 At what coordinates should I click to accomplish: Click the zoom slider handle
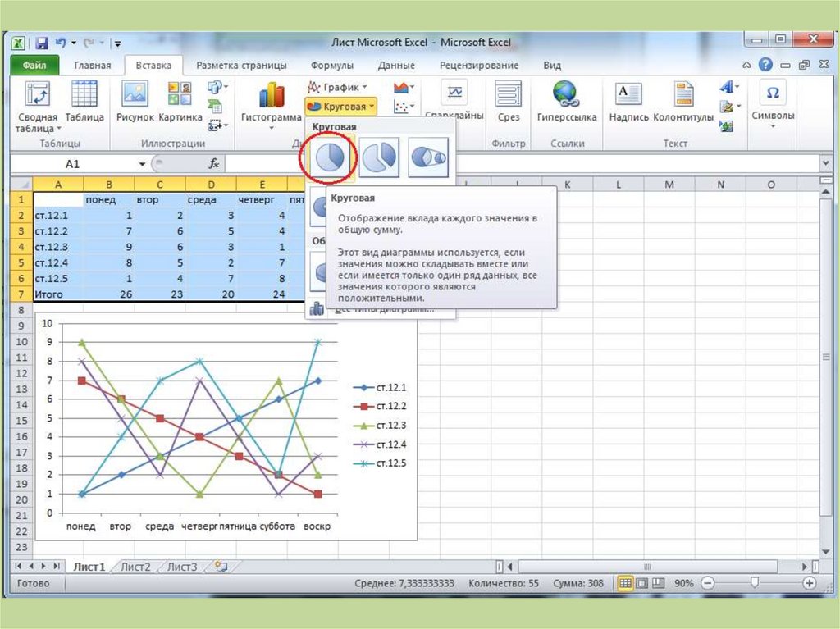[755, 582]
